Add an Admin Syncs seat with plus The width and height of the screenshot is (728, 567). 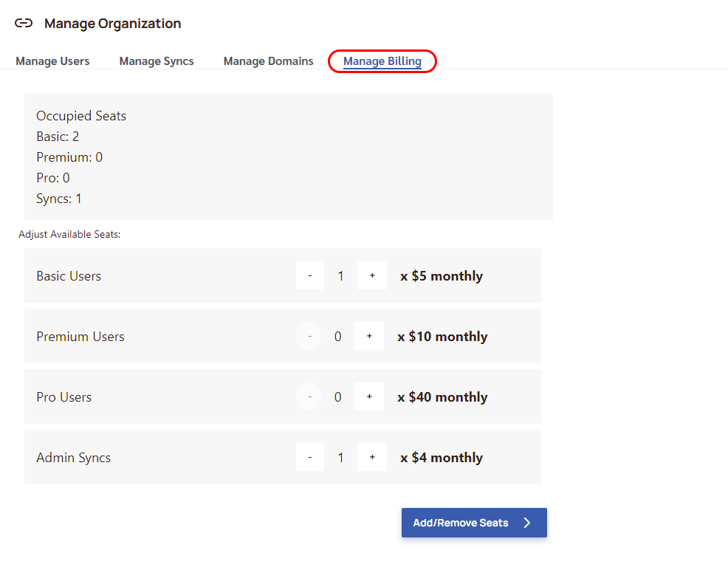(x=372, y=458)
